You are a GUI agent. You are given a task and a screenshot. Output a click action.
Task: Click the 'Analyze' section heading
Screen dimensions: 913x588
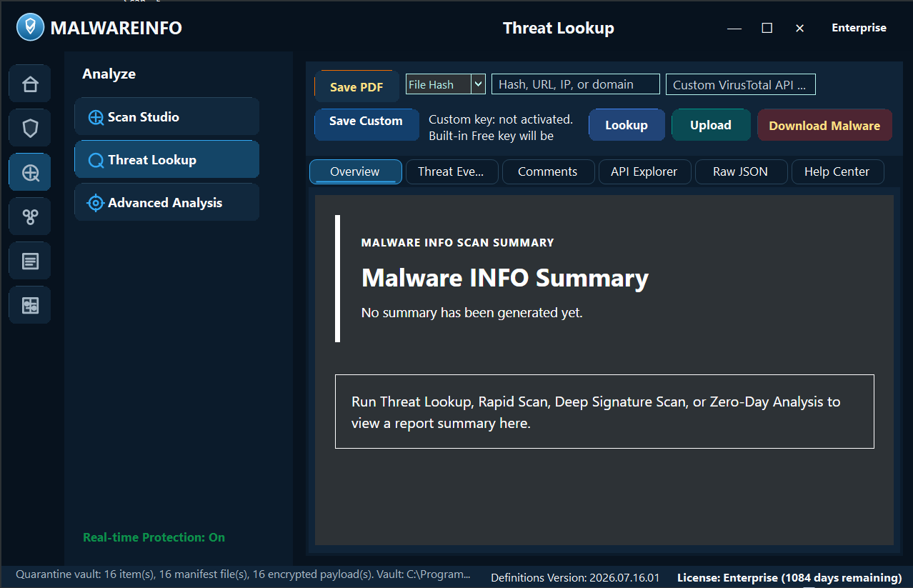click(109, 74)
